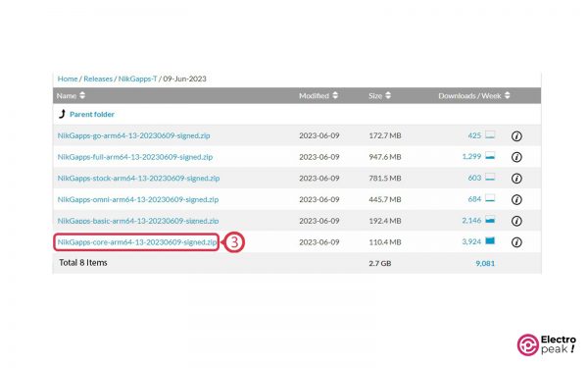Open info icon for NikGapps-core zip
This screenshot has width=588, height=368.
click(x=516, y=242)
